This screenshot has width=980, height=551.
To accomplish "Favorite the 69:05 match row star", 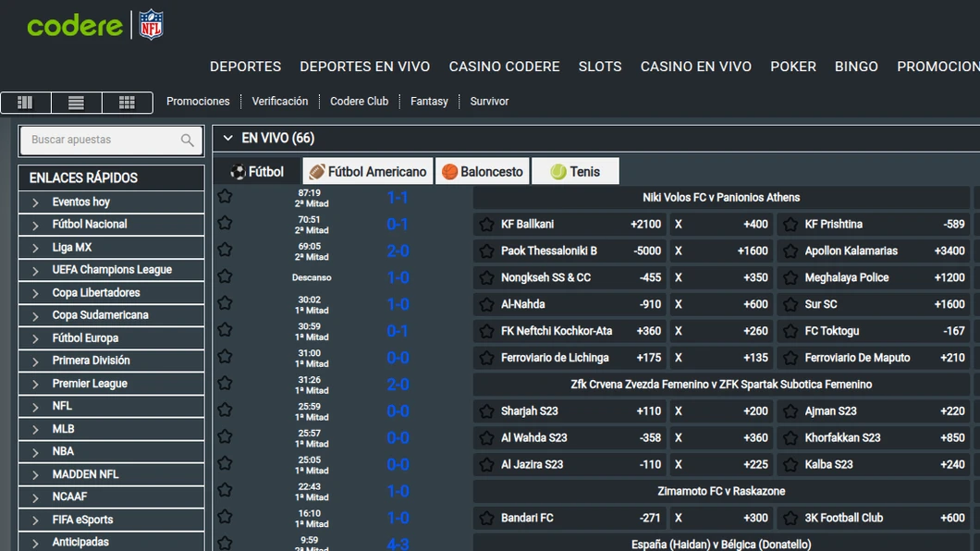I will click(225, 250).
